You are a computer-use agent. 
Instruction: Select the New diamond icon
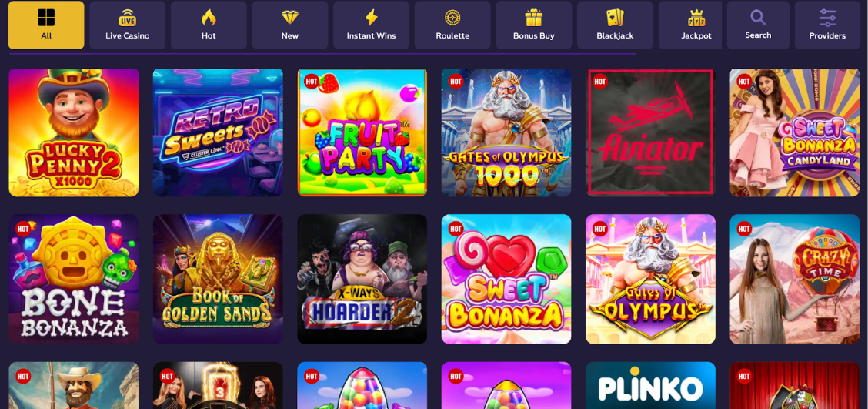[289, 18]
